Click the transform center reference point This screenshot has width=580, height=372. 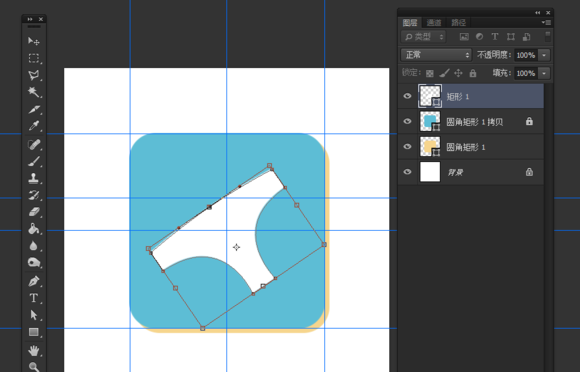tap(236, 247)
